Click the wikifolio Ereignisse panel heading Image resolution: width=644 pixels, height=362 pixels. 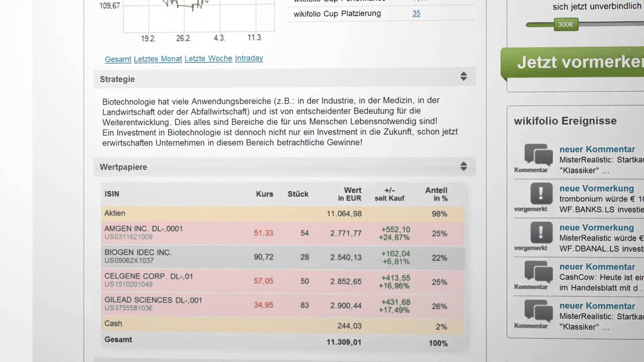click(x=565, y=121)
